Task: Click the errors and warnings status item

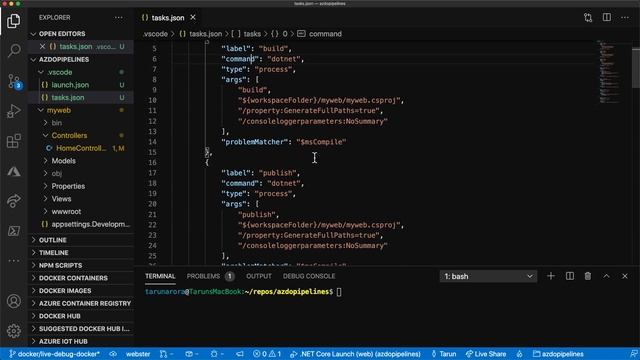Action: [267, 354]
